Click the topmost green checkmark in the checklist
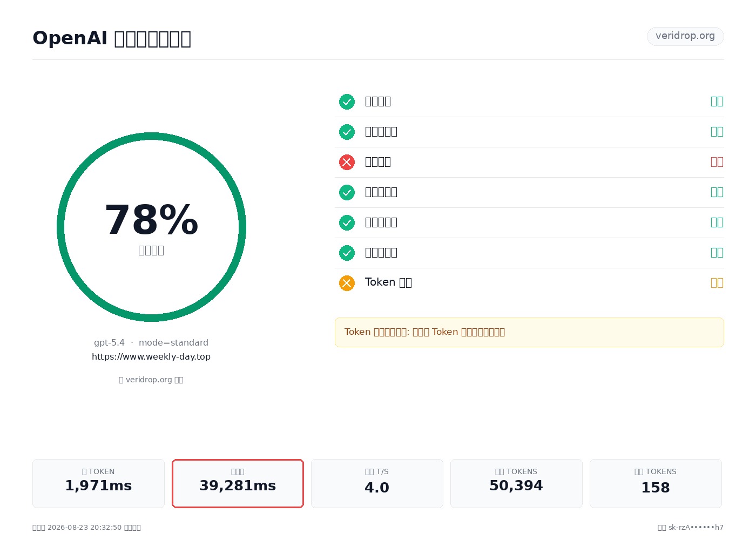The image size is (756, 540). (347, 102)
